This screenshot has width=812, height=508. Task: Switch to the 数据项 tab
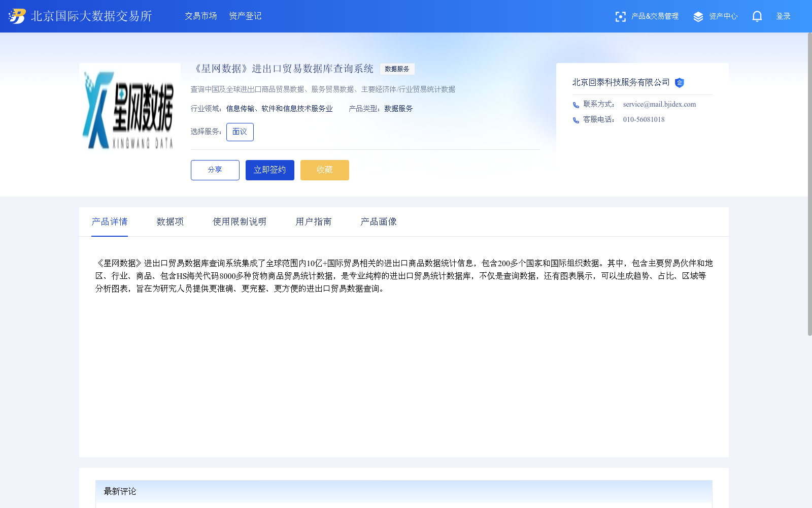(x=170, y=222)
